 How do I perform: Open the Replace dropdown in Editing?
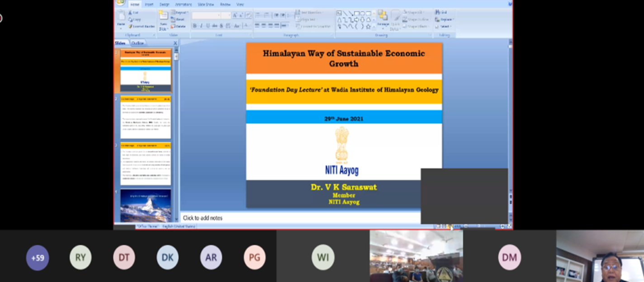click(x=444, y=19)
